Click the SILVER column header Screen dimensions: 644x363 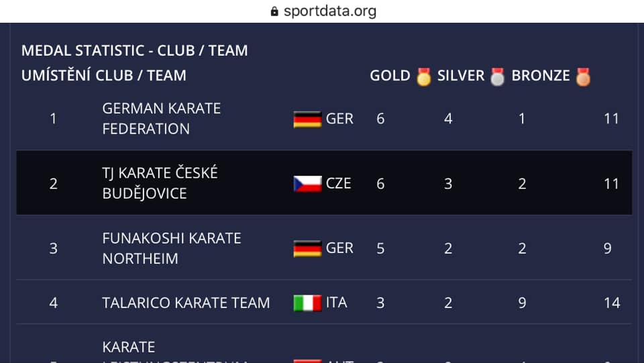(x=460, y=76)
